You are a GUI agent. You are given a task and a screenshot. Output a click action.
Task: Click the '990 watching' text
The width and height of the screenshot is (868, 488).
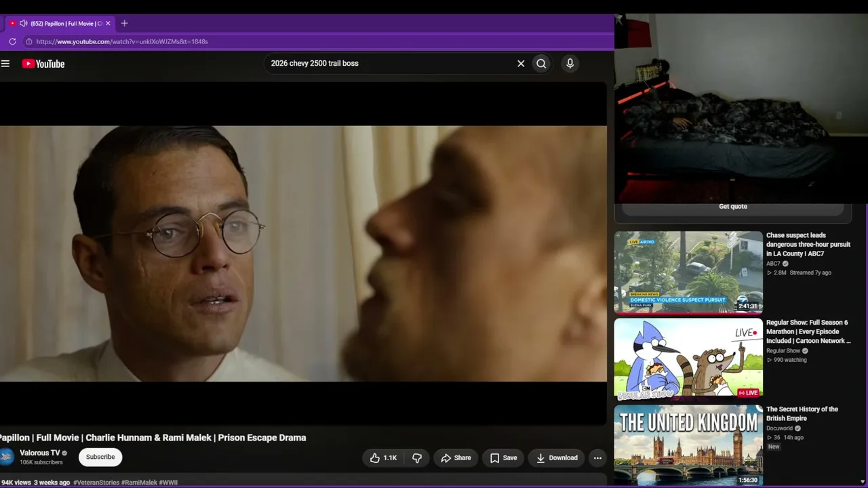[790, 360]
